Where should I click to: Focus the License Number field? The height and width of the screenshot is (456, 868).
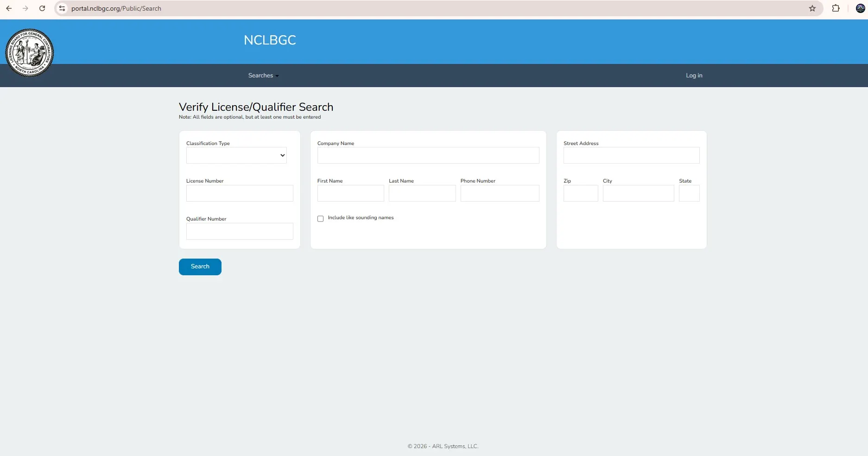pos(240,193)
